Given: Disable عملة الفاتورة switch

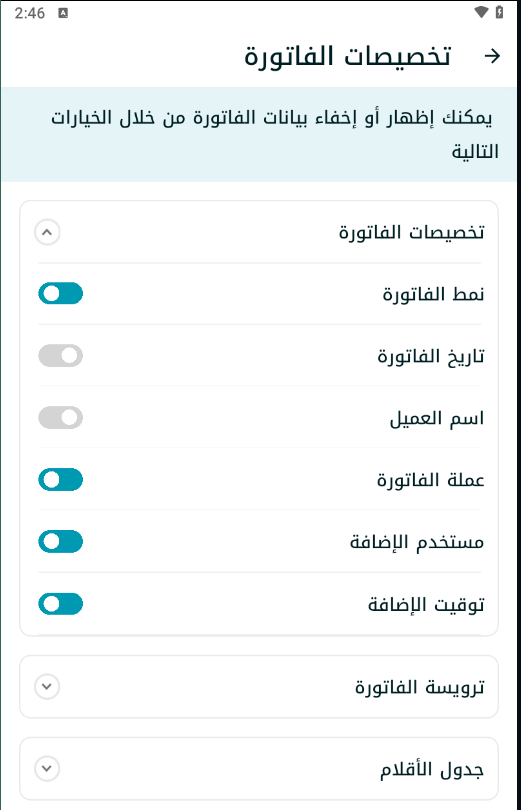Looking at the screenshot, I should (x=60, y=479).
